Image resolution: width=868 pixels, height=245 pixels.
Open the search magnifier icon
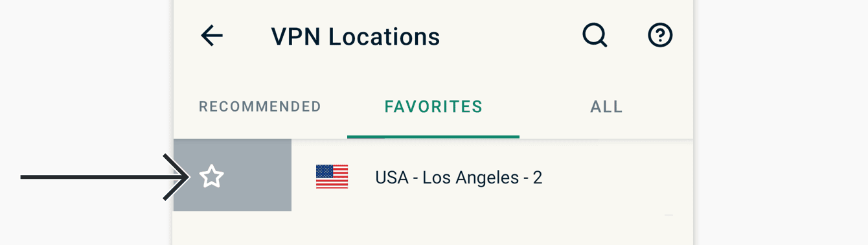(595, 36)
